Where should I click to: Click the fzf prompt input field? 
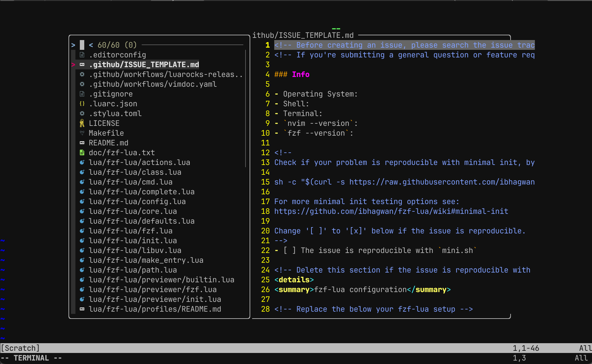click(81, 44)
